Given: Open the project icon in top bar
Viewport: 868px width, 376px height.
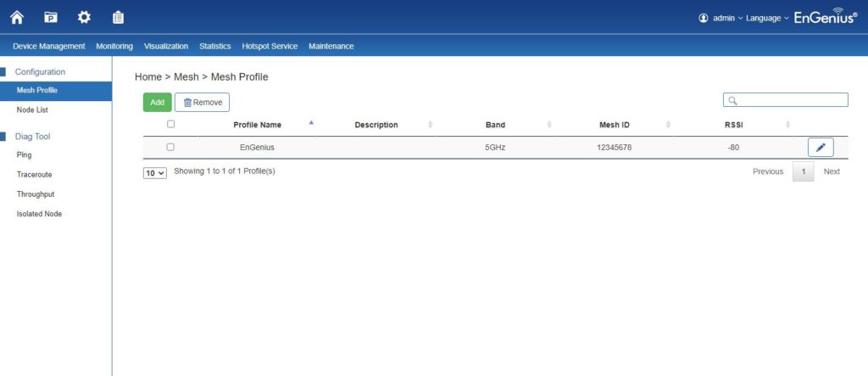Looking at the screenshot, I should click(51, 17).
